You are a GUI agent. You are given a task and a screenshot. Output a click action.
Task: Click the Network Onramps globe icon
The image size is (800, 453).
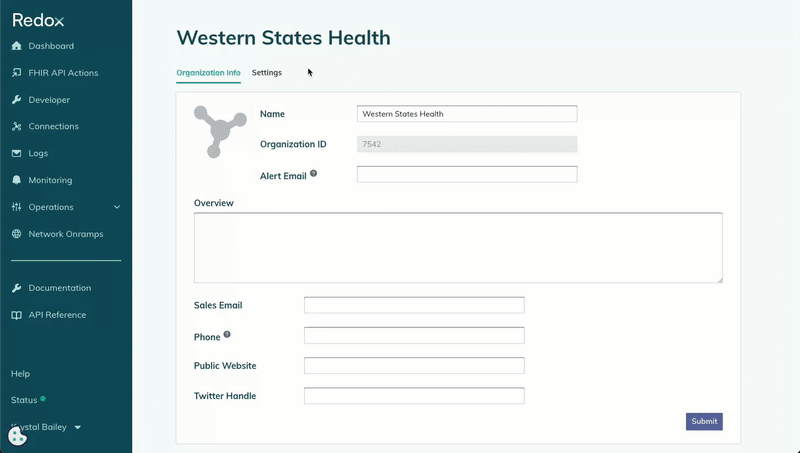[x=16, y=234]
